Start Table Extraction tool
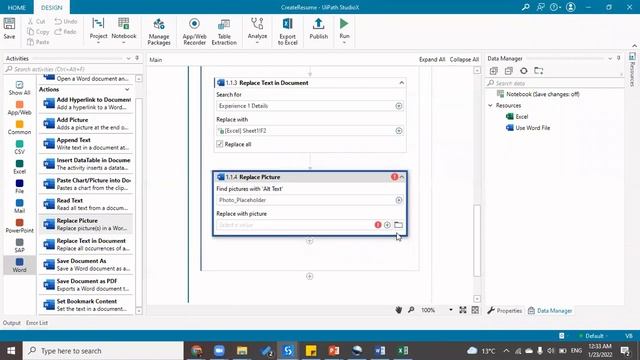 pyautogui.click(x=224, y=31)
